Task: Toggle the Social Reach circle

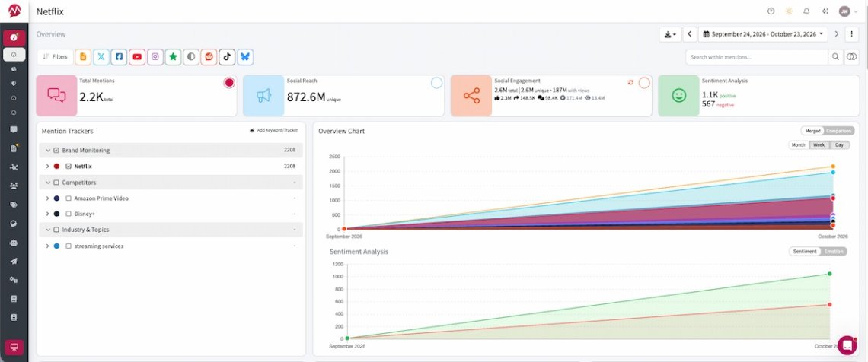Action: click(437, 83)
